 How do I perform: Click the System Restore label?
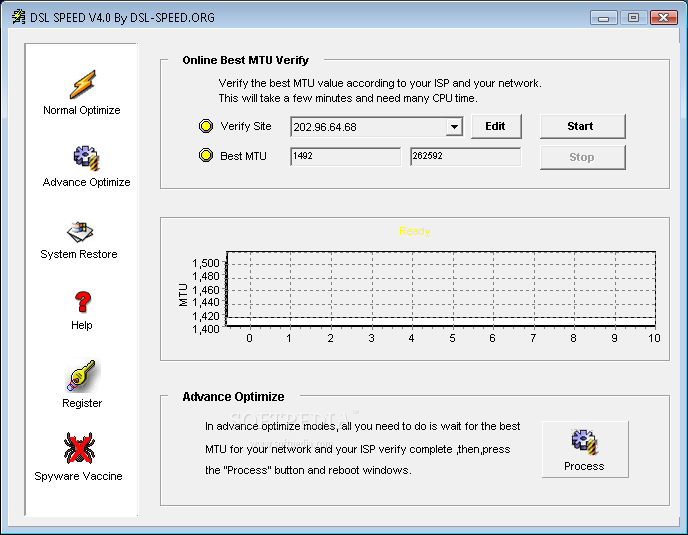coord(79,254)
